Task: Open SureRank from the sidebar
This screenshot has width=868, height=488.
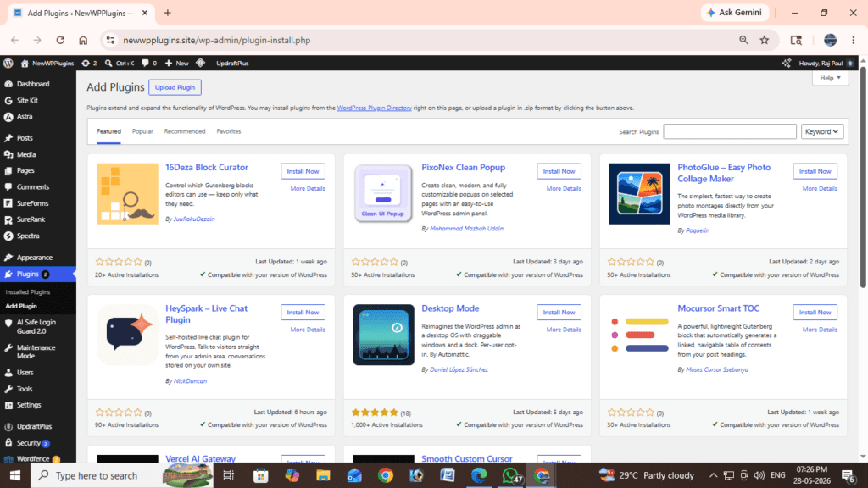Action: point(31,219)
